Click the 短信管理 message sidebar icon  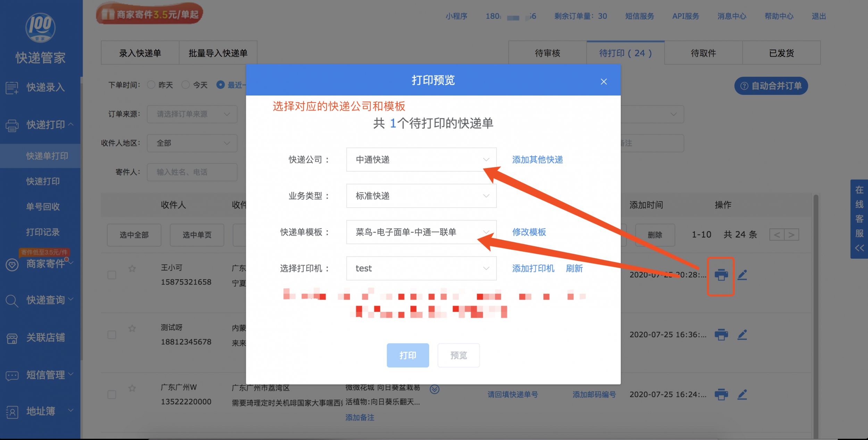coord(12,376)
